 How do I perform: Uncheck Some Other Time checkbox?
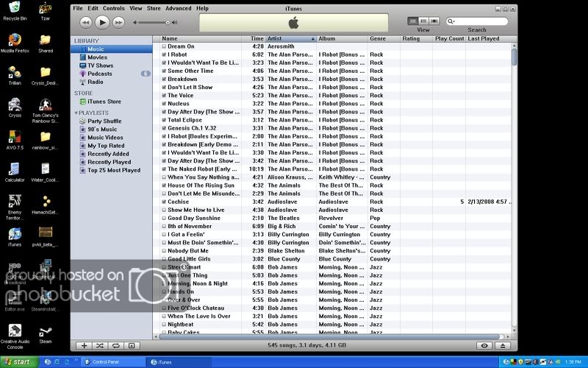pos(164,71)
